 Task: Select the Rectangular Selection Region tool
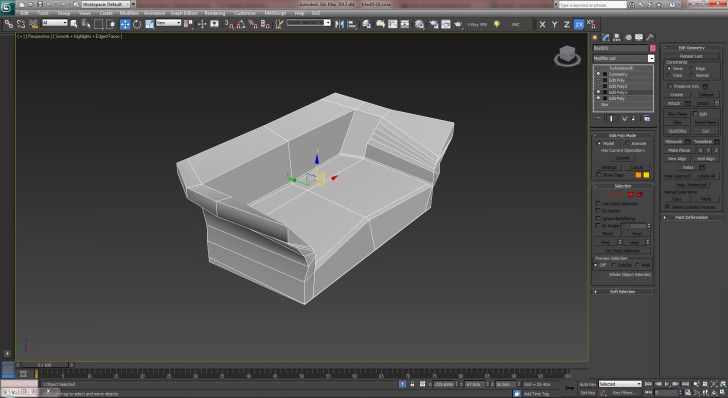click(98, 24)
